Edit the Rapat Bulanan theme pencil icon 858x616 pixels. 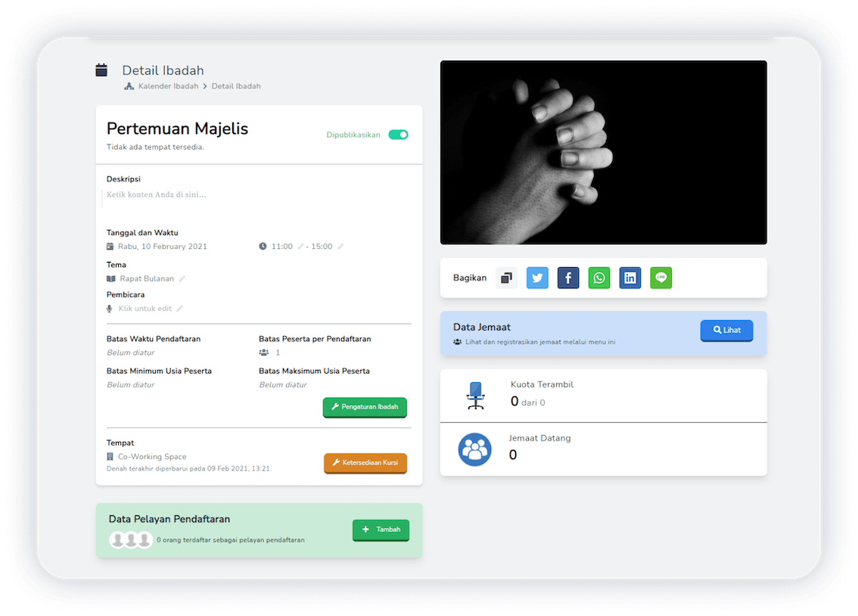pos(182,278)
